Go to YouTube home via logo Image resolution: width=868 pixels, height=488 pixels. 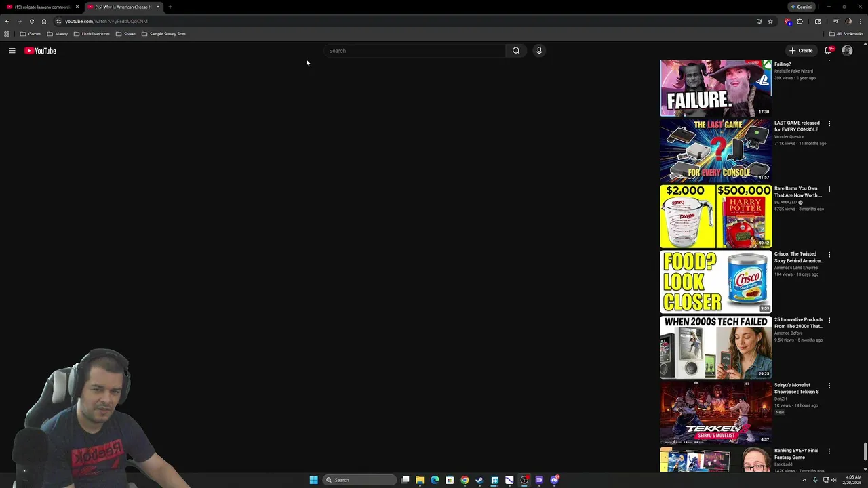(40, 51)
